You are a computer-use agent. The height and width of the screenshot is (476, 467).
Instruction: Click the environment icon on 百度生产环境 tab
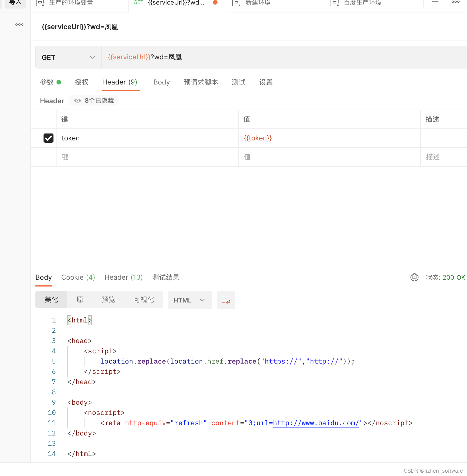[335, 3]
